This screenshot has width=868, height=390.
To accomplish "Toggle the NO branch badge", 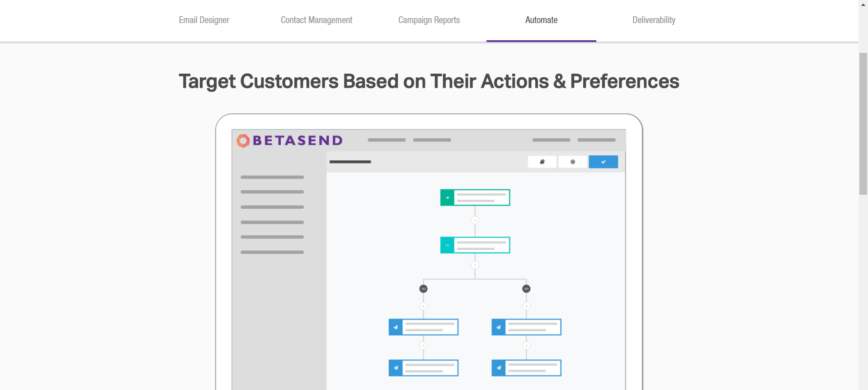I will pos(526,288).
